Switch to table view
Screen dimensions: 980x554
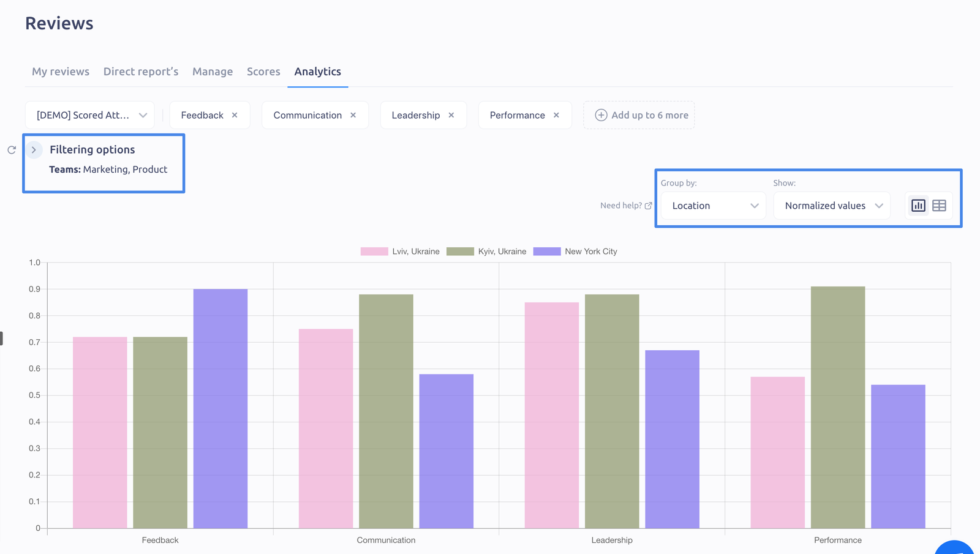click(x=939, y=206)
